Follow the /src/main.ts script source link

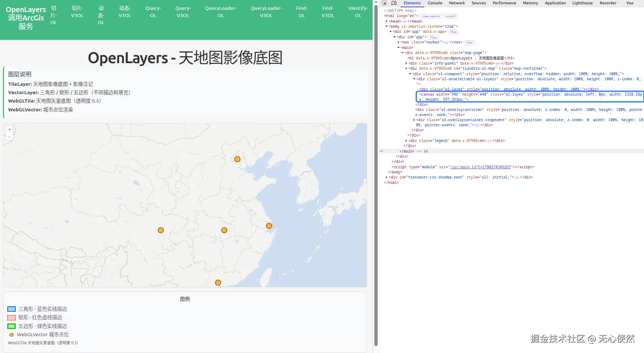click(x=480, y=167)
